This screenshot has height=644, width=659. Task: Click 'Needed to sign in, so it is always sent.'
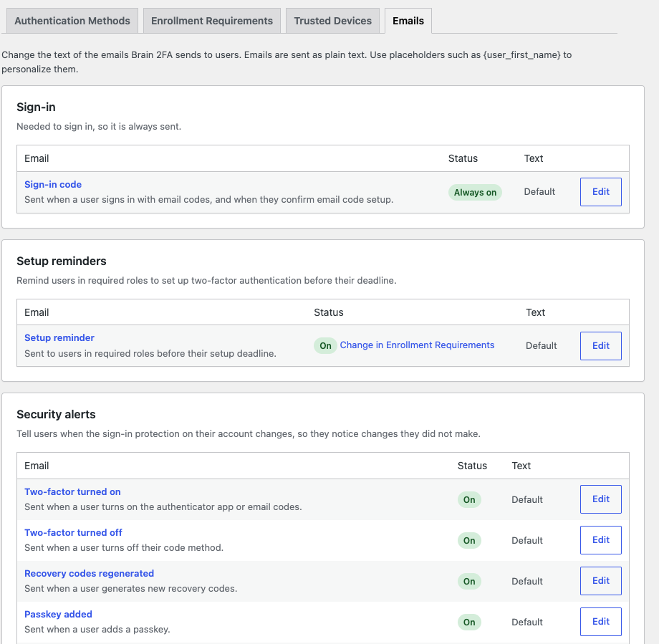pyautogui.click(x=99, y=127)
